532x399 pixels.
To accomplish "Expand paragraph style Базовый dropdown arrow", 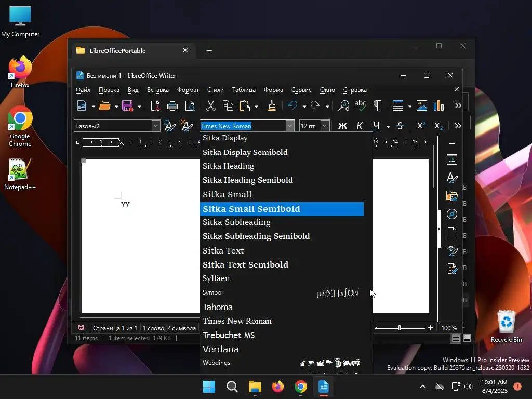I will pyautogui.click(x=156, y=126).
